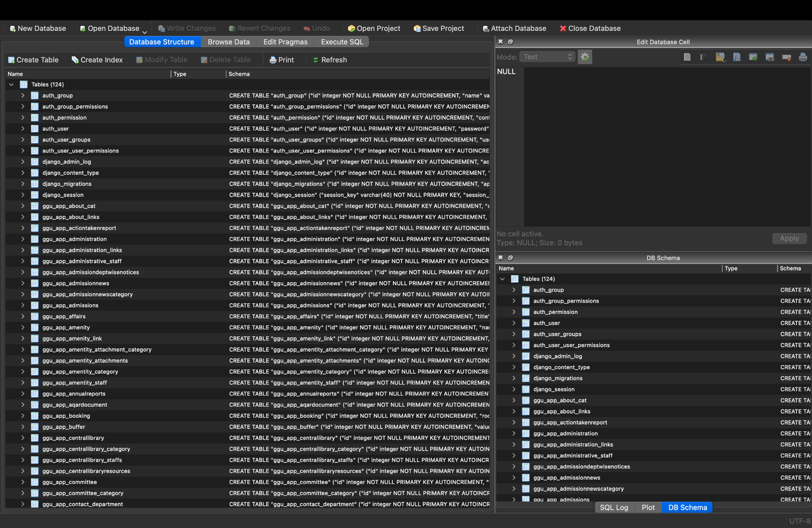Expand auth_user table in main tree
The image size is (812, 528).
[23, 129]
